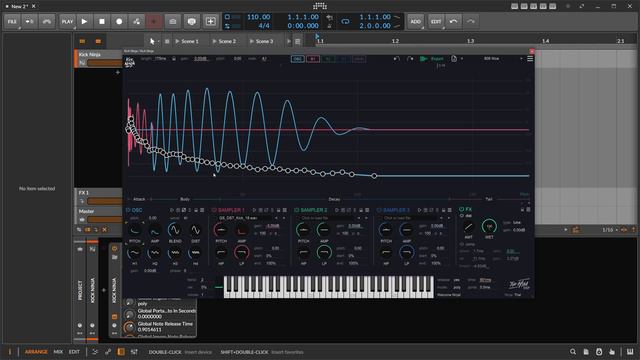This screenshot has height=360, width=640.
Task: Click the SAMPLER 1 LP knob
Action: coord(241,253)
